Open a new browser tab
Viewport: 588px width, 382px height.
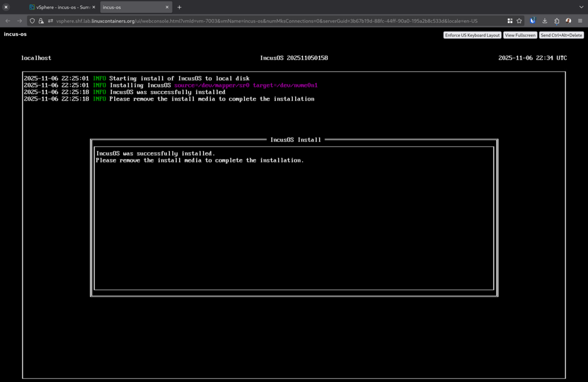click(179, 7)
